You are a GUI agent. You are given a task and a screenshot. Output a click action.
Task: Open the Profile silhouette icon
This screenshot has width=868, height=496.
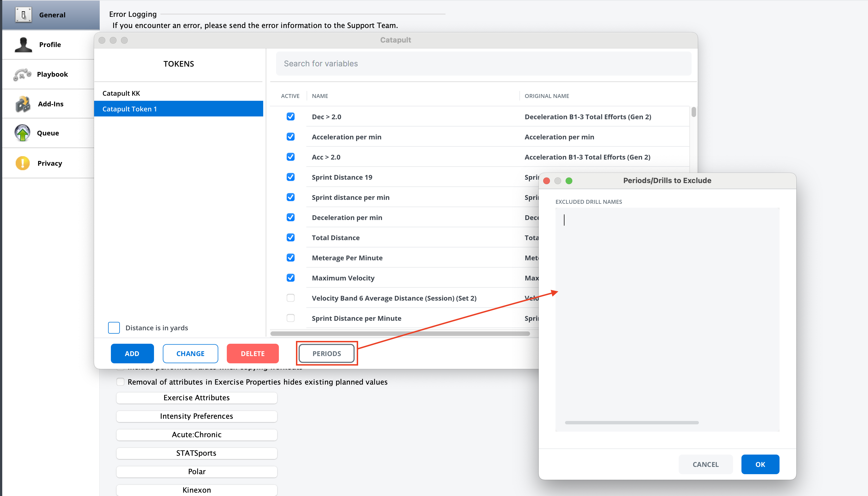(x=23, y=45)
